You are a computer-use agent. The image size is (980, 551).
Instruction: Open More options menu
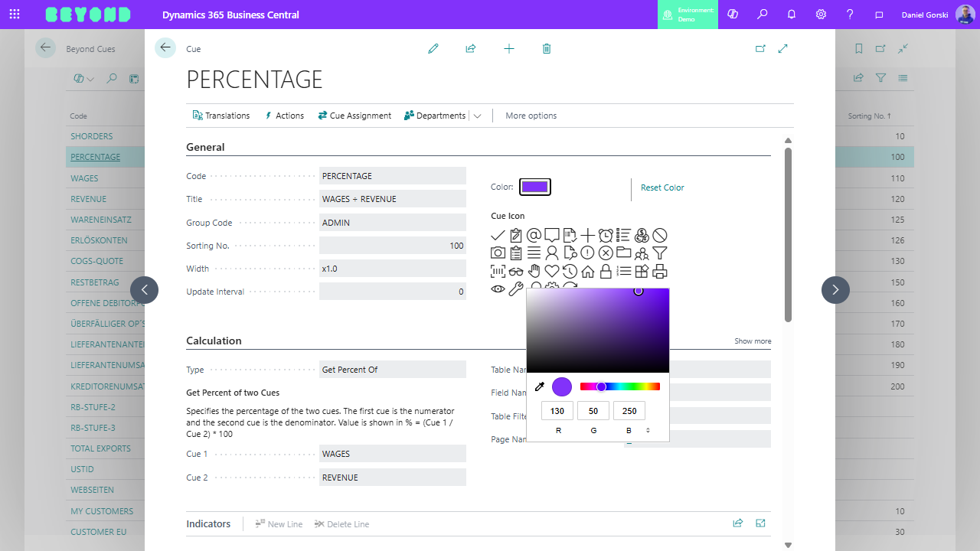click(531, 115)
